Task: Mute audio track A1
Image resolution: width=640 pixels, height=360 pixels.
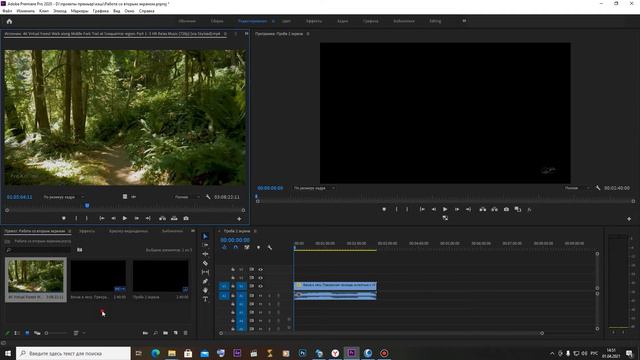Action: coord(260,296)
